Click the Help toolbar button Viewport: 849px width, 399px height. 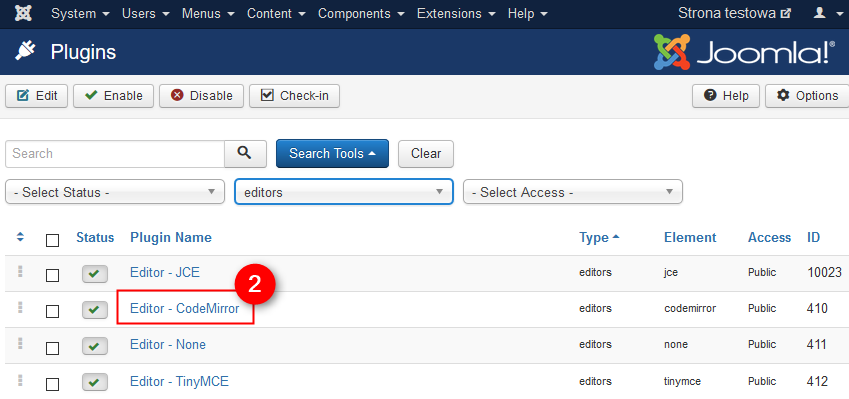[726, 96]
